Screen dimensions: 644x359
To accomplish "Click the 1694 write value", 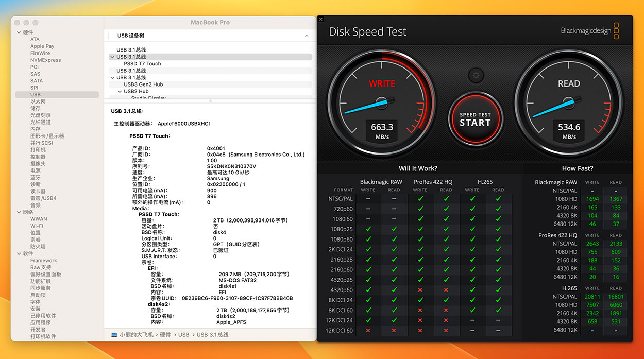I will click(592, 199).
